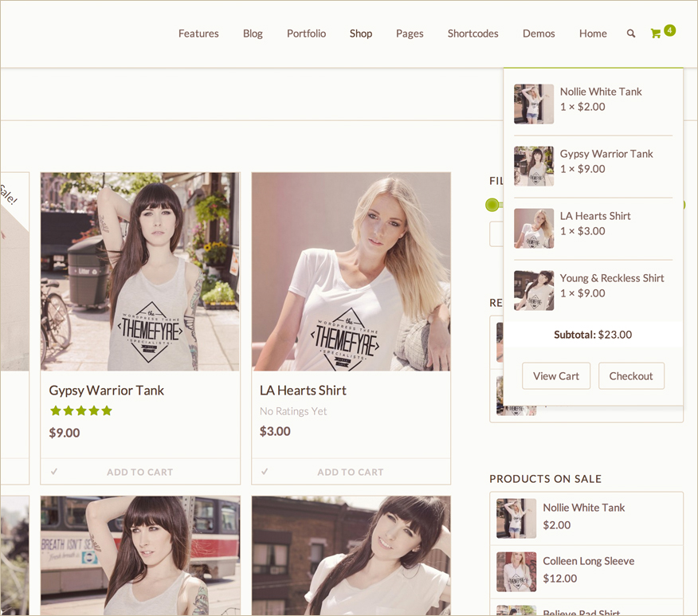Click Young & Reckless Shirt thumbnail in cart

(x=534, y=291)
